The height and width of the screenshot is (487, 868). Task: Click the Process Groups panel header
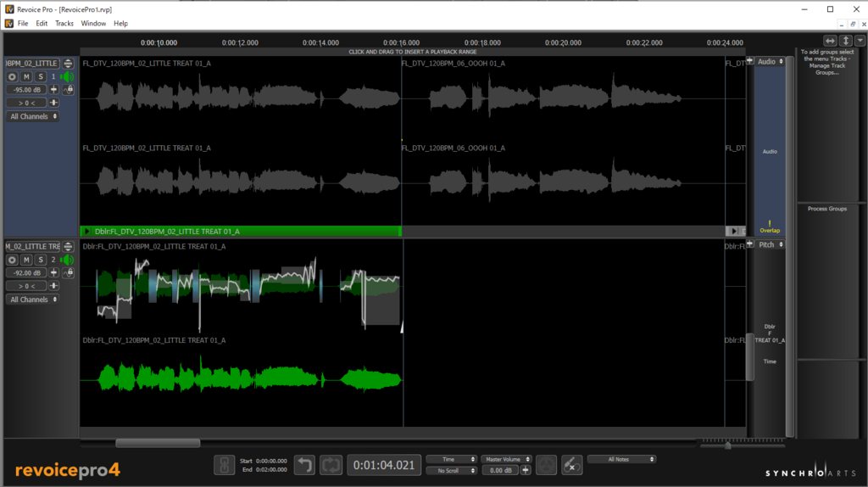point(827,209)
